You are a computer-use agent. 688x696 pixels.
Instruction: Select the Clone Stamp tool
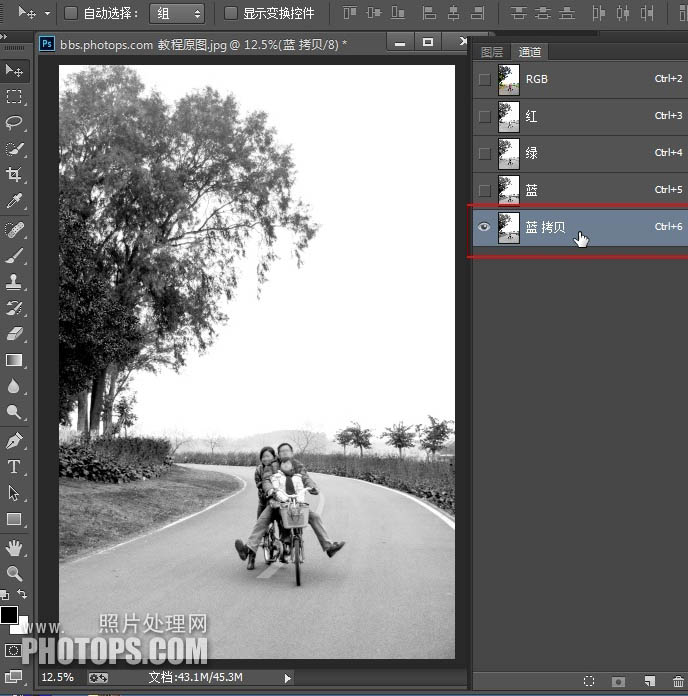(14, 281)
